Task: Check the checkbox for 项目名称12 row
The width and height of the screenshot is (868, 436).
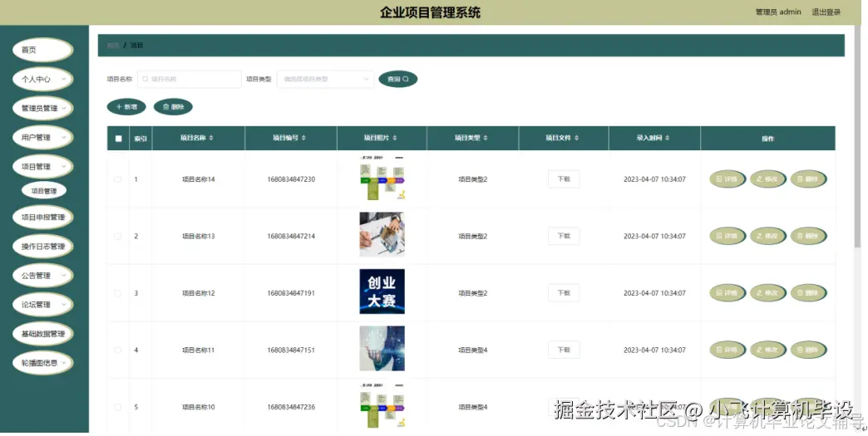Action: pyautogui.click(x=117, y=293)
